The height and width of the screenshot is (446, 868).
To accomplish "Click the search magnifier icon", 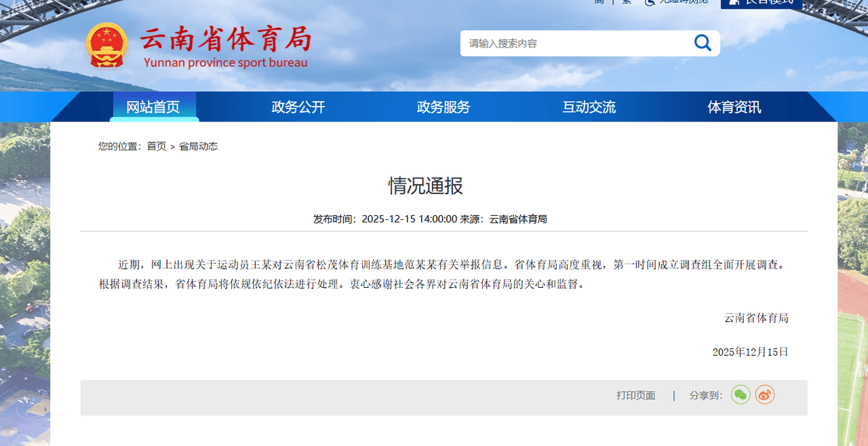I will [703, 43].
